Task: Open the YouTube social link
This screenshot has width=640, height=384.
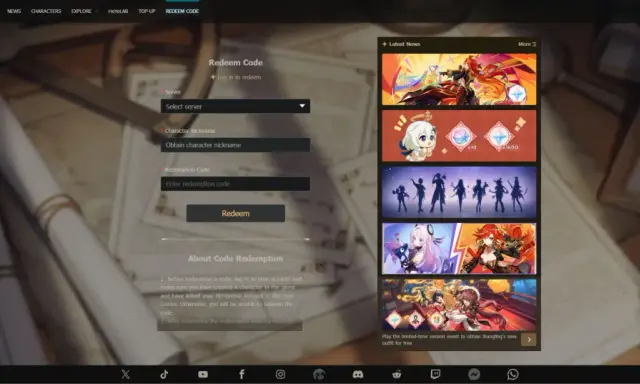Action: pyautogui.click(x=203, y=374)
